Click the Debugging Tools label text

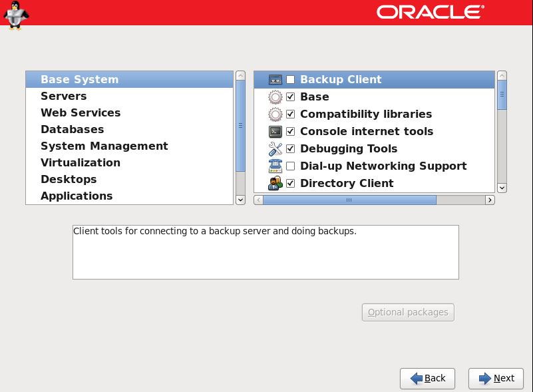coord(349,149)
